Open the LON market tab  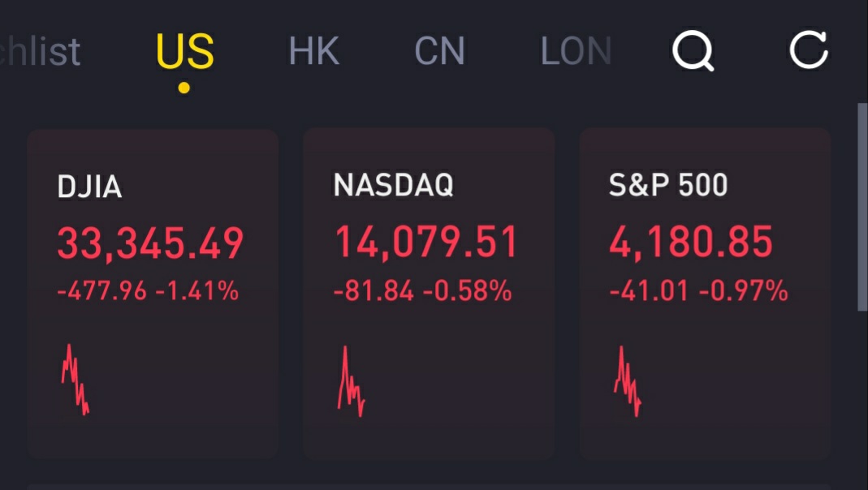click(576, 52)
